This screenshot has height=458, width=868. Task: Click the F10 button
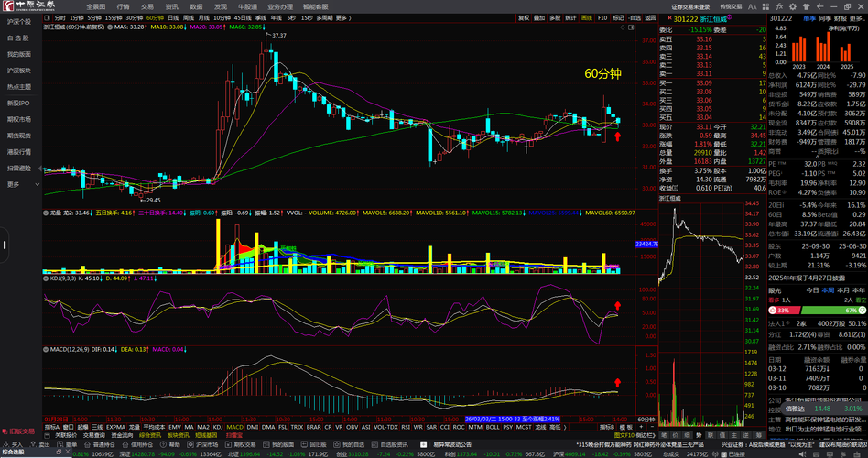(x=602, y=17)
